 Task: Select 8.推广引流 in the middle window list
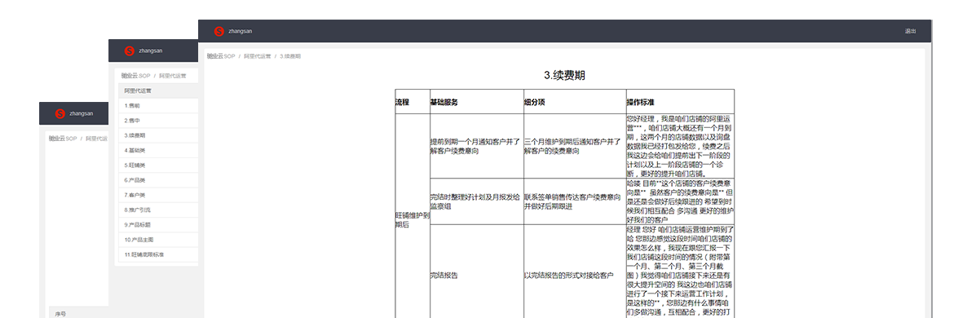point(158,210)
